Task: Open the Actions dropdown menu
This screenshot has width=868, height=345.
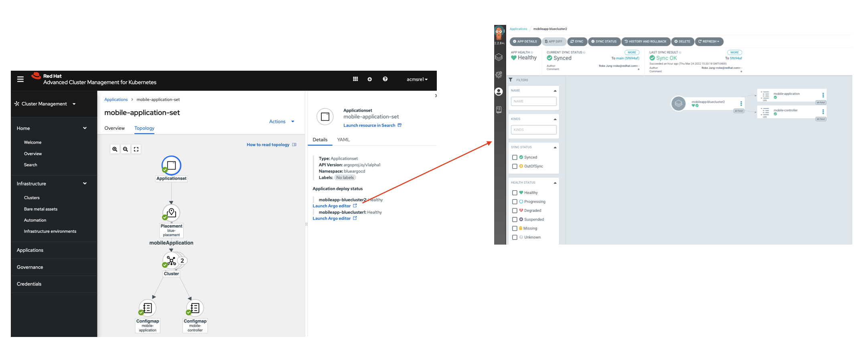Action: (282, 121)
